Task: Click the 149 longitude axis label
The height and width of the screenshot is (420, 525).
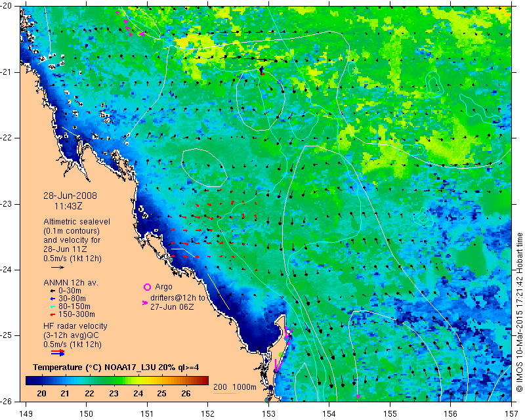Action: pyautogui.click(x=26, y=413)
